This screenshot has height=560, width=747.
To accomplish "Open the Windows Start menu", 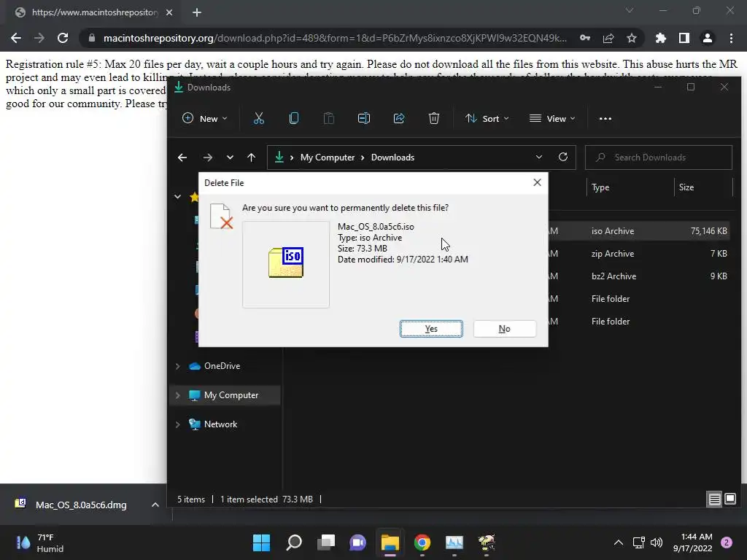I will [262, 542].
